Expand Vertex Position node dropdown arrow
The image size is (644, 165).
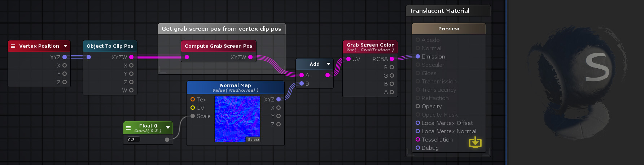65,46
